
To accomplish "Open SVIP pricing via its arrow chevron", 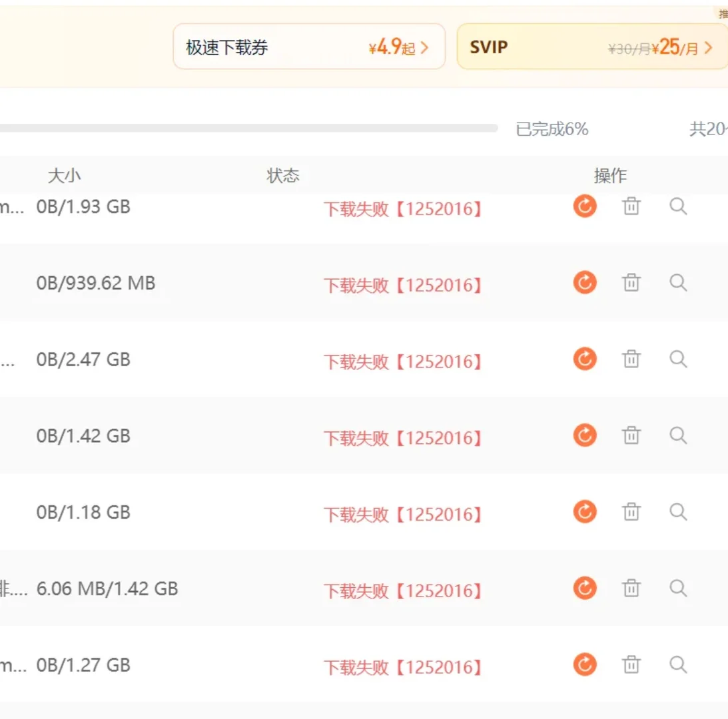I will pos(707,47).
